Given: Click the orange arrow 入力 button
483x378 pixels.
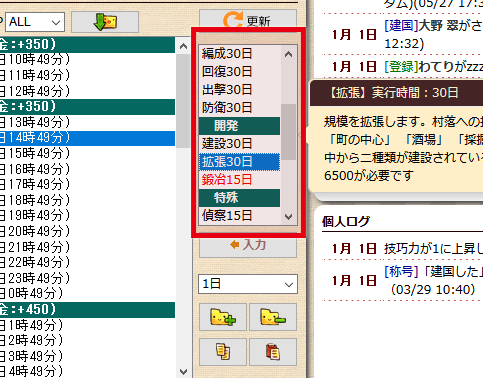Looking at the screenshot, I should [x=248, y=246].
